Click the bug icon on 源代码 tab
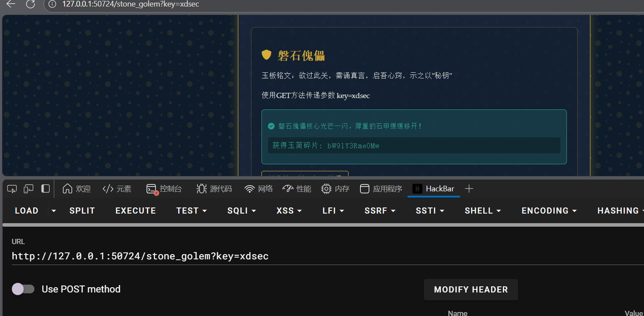This screenshot has height=316, width=644. click(202, 188)
